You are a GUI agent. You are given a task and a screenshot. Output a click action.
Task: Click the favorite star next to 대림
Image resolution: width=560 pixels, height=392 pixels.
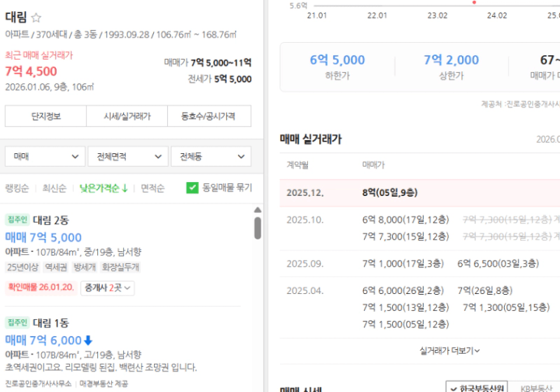tap(37, 18)
